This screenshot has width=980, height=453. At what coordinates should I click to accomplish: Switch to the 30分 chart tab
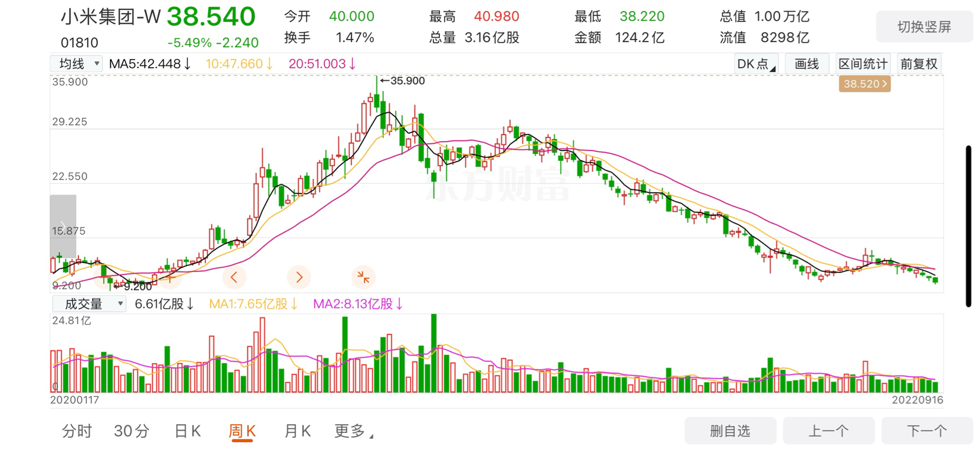click(131, 431)
